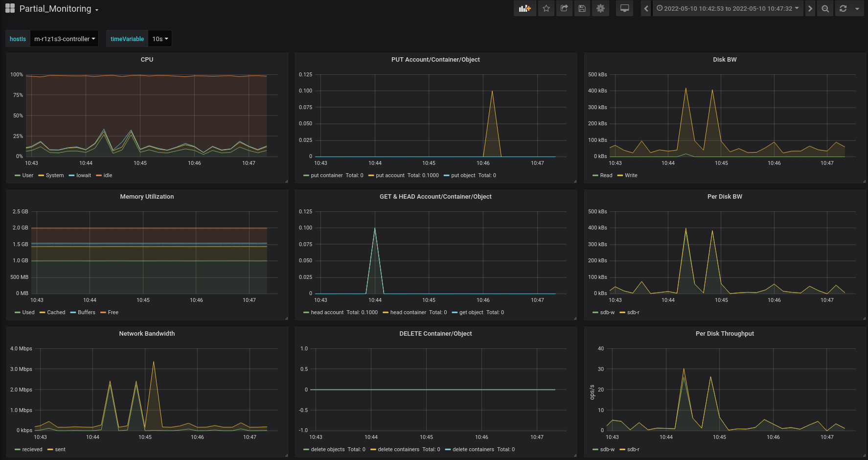Toggle Write series in Disk BW legend
868x460 pixels.
coord(631,175)
